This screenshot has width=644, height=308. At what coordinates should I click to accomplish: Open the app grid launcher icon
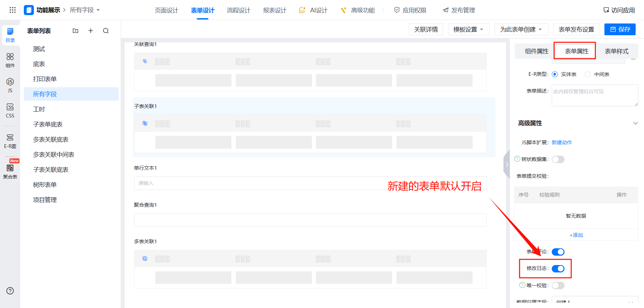click(12, 10)
